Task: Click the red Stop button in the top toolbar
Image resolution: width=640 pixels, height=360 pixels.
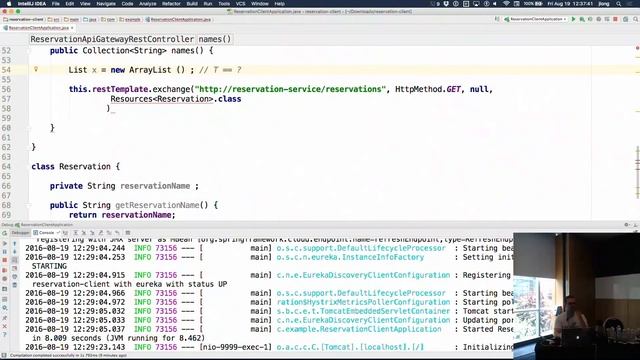Action: [x=616, y=19]
